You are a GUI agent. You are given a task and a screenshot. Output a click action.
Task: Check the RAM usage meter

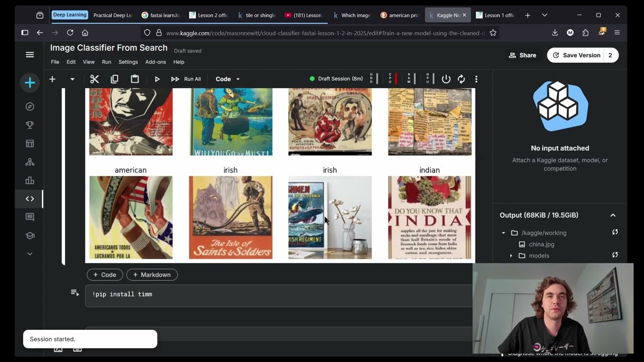click(412, 78)
